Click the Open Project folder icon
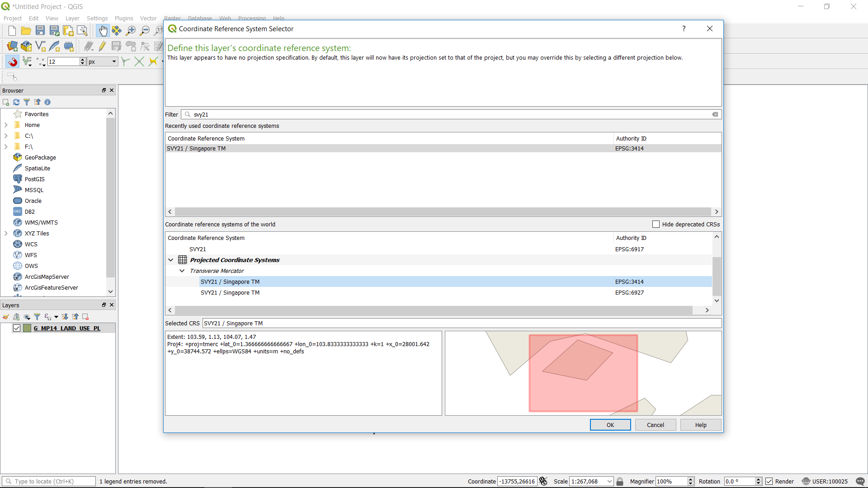 [x=26, y=31]
